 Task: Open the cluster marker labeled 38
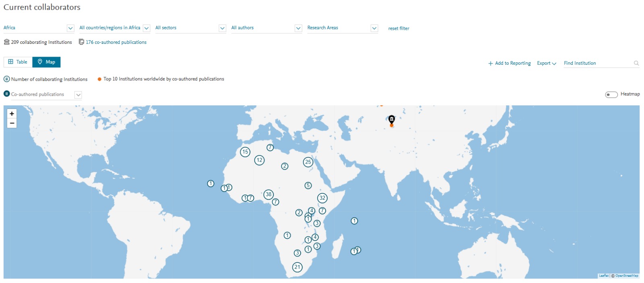click(x=268, y=195)
